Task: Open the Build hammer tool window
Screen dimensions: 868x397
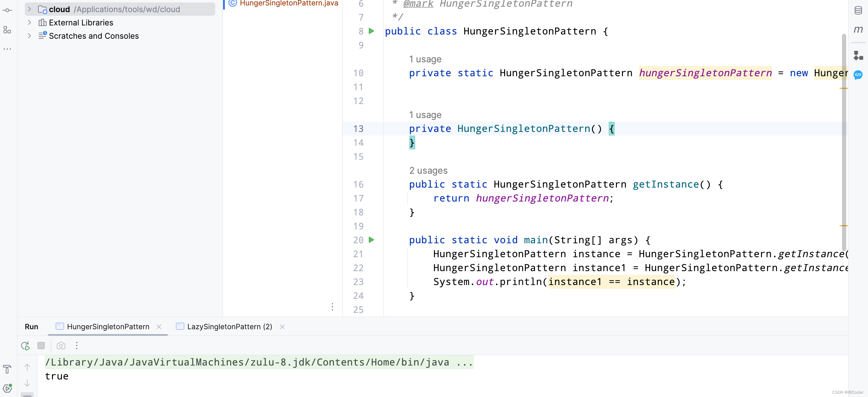Action: pyautogui.click(x=8, y=369)
